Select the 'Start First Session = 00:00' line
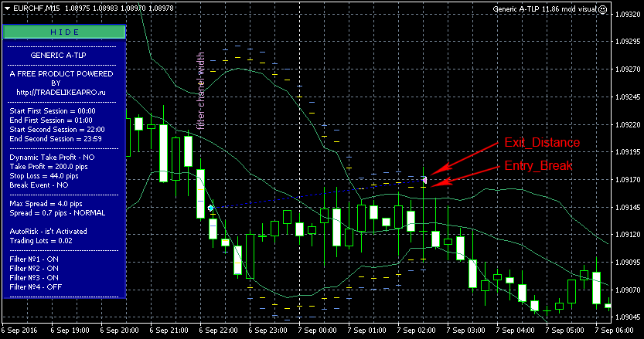 pos(53,110)
